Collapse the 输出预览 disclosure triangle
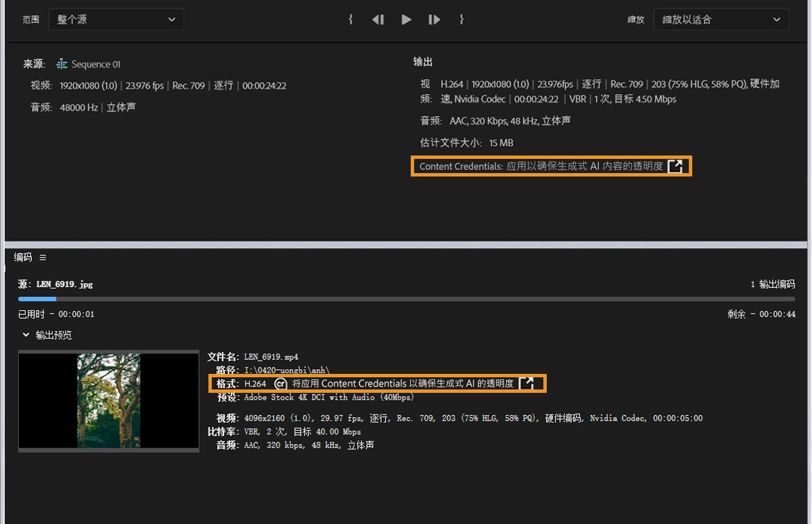Viewport: 812px width, 524px height. [x=26, y=335]
